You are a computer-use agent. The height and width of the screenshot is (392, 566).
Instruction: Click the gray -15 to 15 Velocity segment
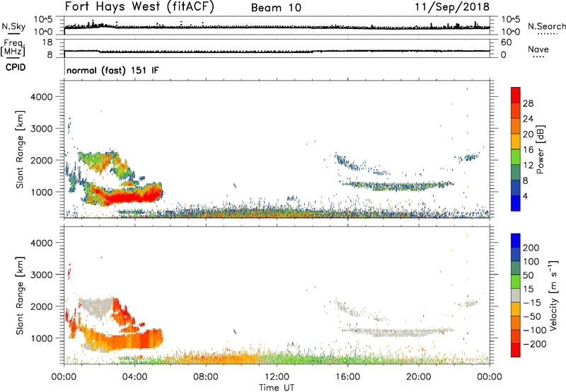coord(516,295)
